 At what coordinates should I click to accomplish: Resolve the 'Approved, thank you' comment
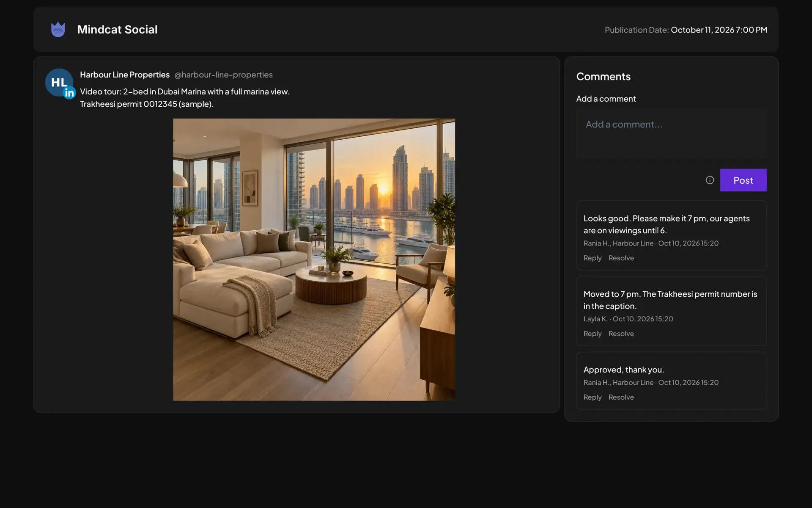[621, 397]
